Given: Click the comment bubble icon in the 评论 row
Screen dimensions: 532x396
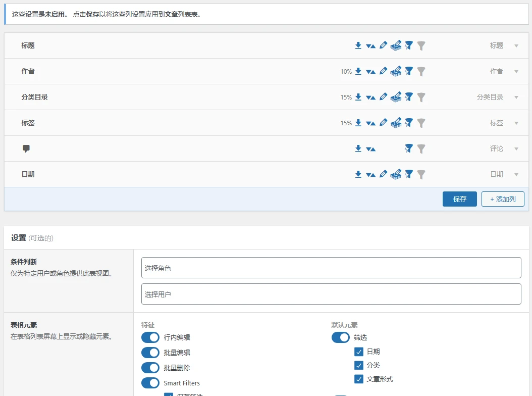Looking at the screenshot, I should tap(26, 148).
